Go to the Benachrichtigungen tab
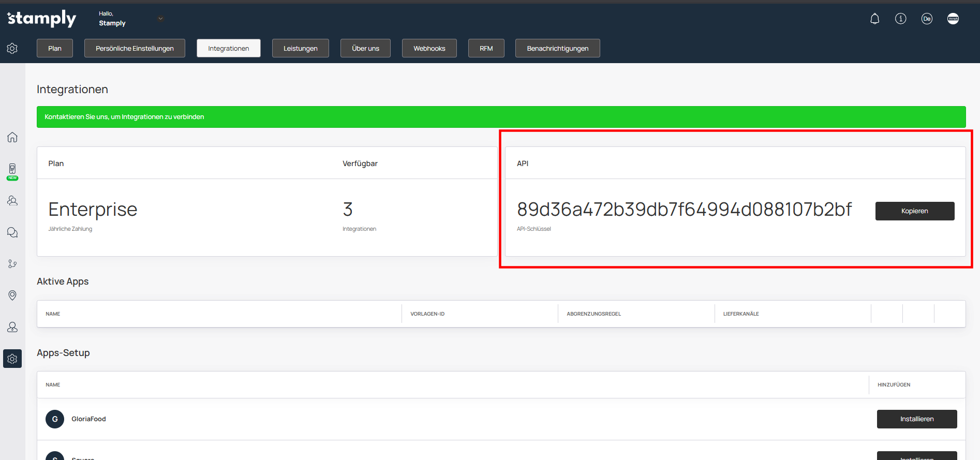This screenshot has height=460, width=980. 557,49
